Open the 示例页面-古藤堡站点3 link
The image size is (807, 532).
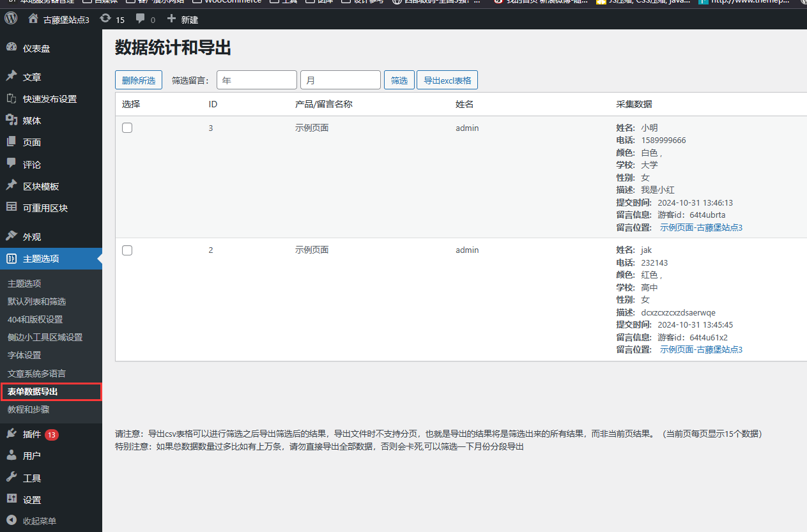[x=701, y=227]
